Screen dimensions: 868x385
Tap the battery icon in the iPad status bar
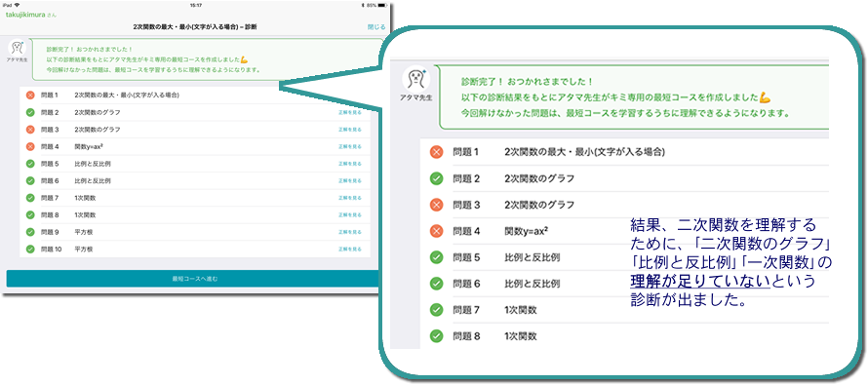point(382,5)
